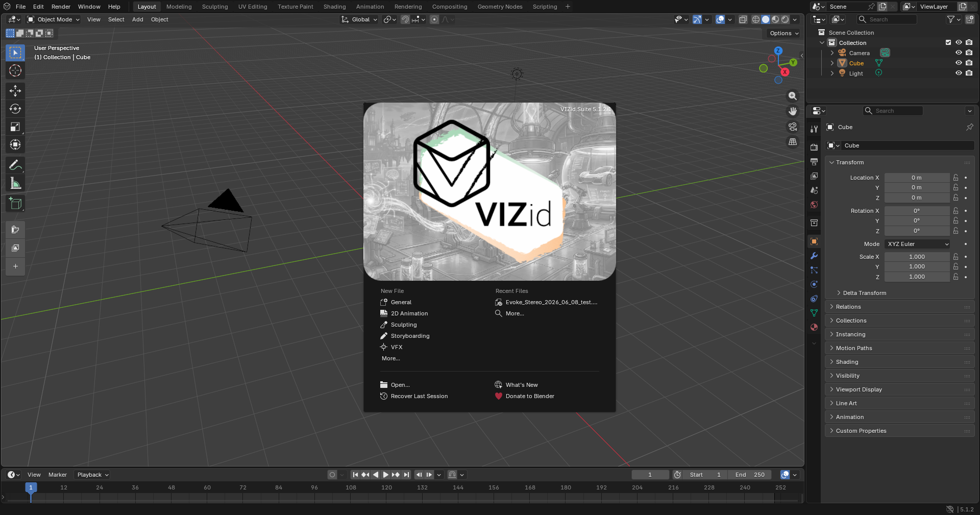Click the Blender logo menu icon

[x=7, y=7]
